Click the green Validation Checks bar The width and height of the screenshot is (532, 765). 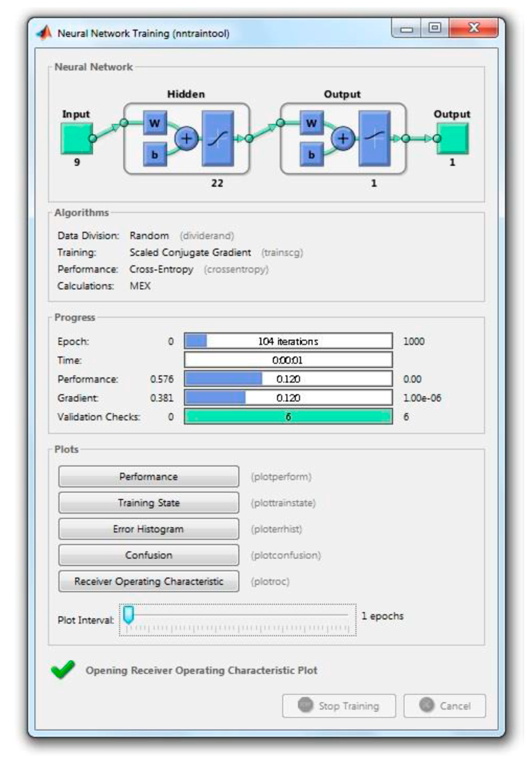pyautogui.click(x=288, y=416)
